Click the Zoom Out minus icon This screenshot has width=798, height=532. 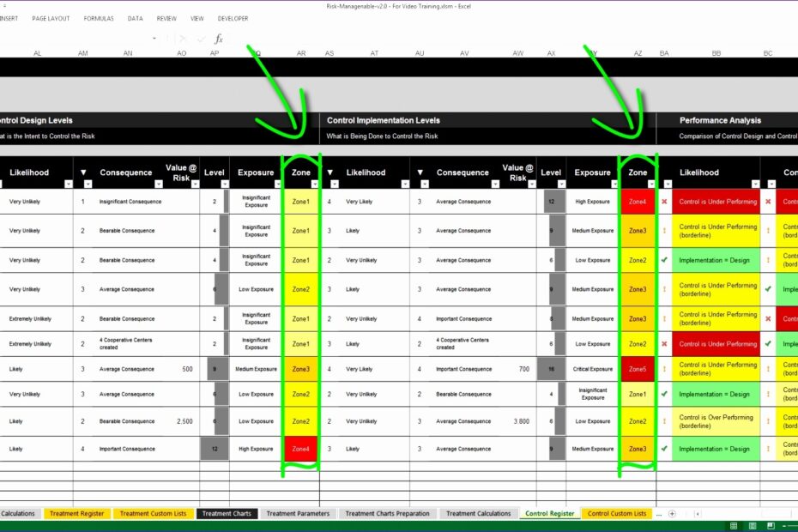[x=783, y=527]
